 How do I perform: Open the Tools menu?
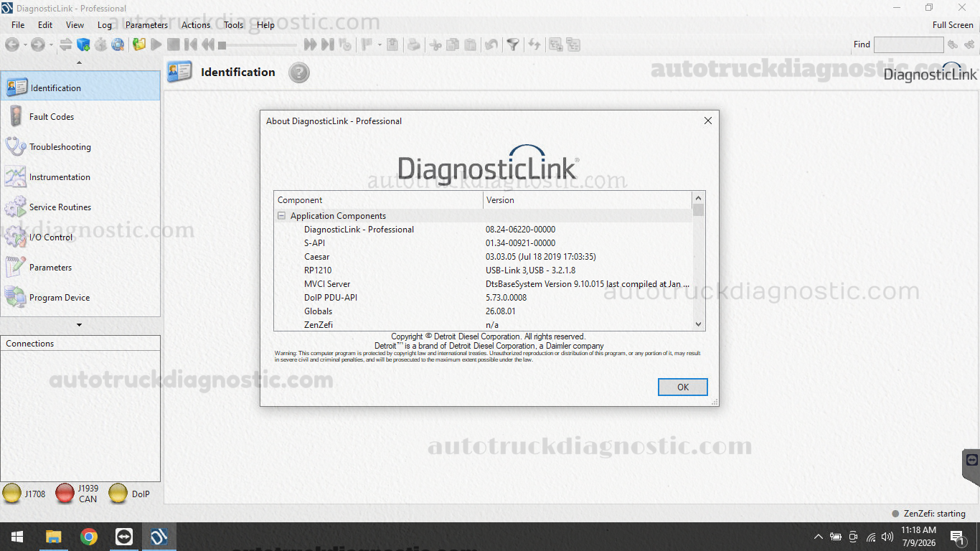pyautogui.click(x=233, y=24)
